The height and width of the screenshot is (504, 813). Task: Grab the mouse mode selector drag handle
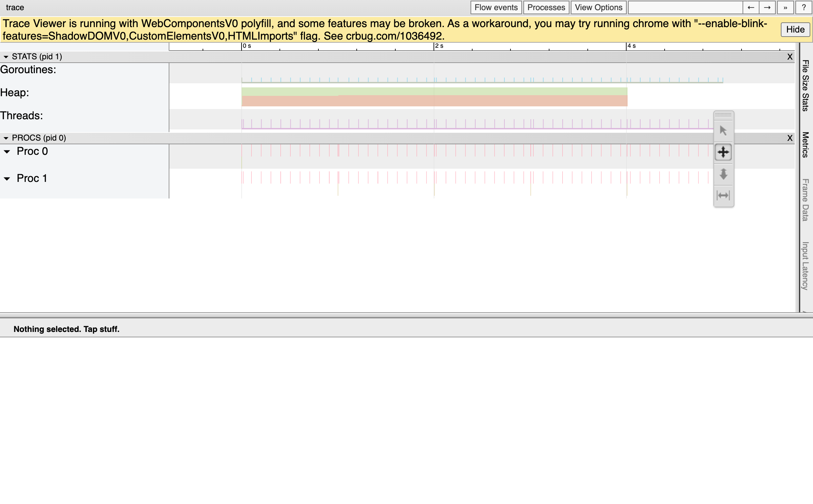(x=723, y=115)
